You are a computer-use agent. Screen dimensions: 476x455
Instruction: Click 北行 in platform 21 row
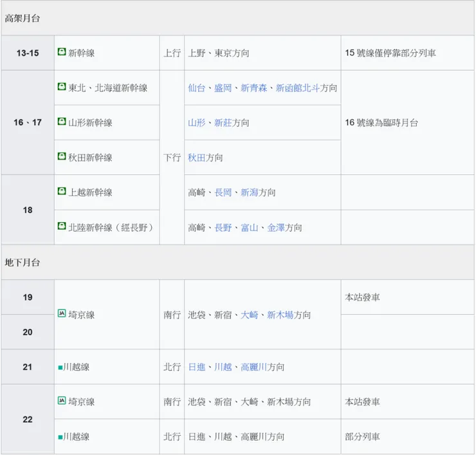(x=172, y=367)
